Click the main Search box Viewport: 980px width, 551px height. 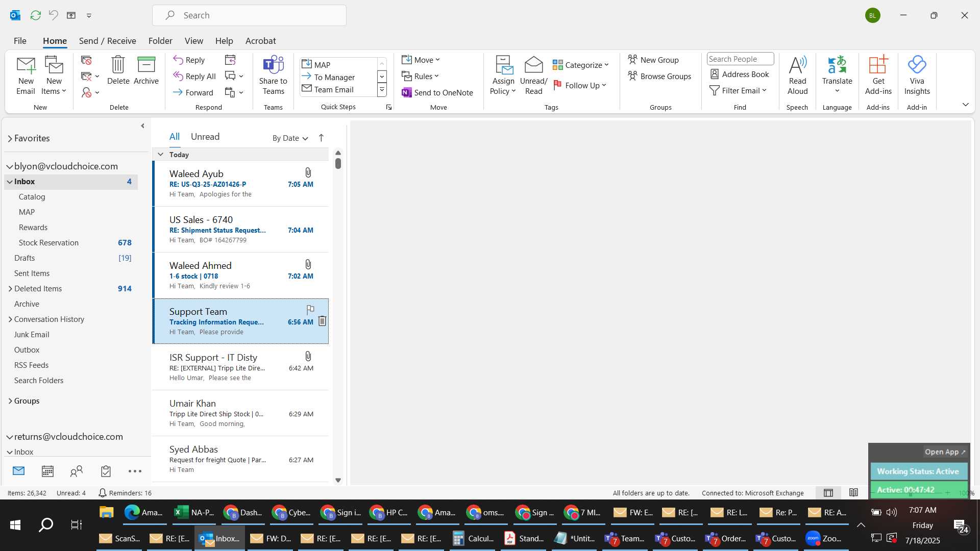tap(249, 15)
